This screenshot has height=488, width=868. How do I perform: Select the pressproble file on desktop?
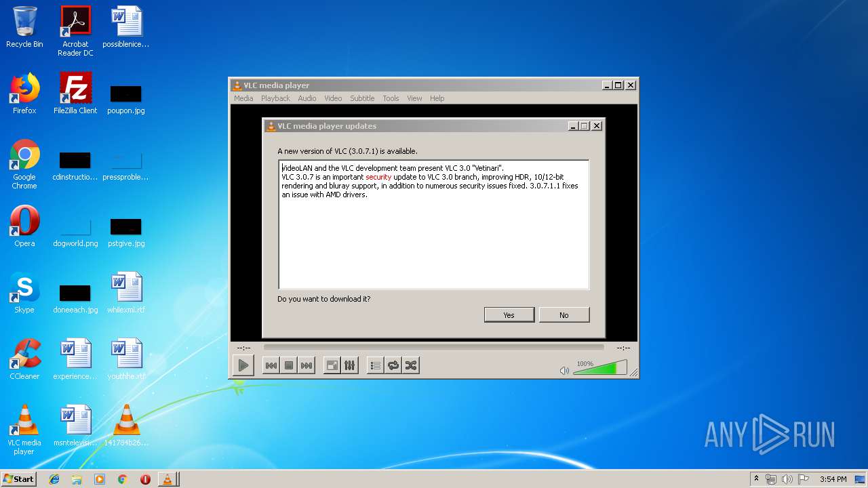(x=126, y=165)
